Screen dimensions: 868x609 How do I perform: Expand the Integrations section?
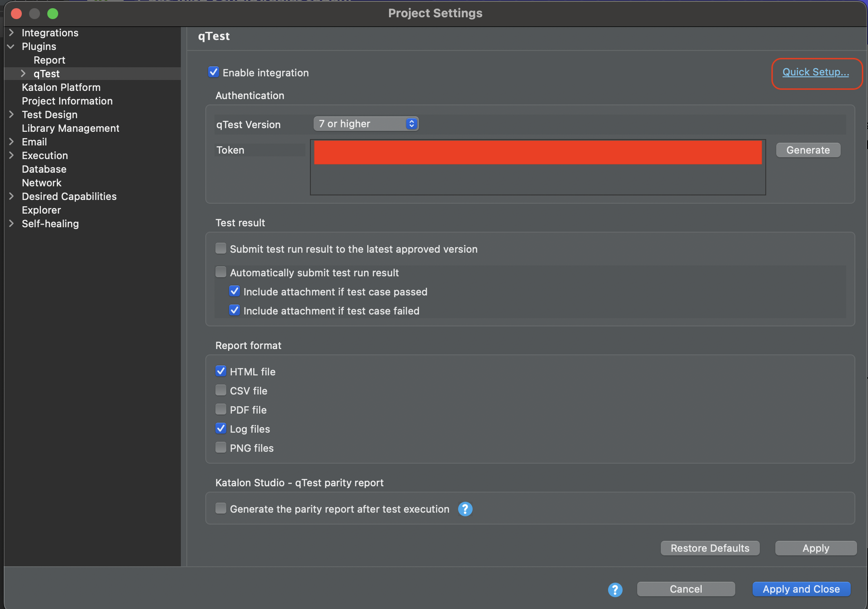(x=11, y=33)
